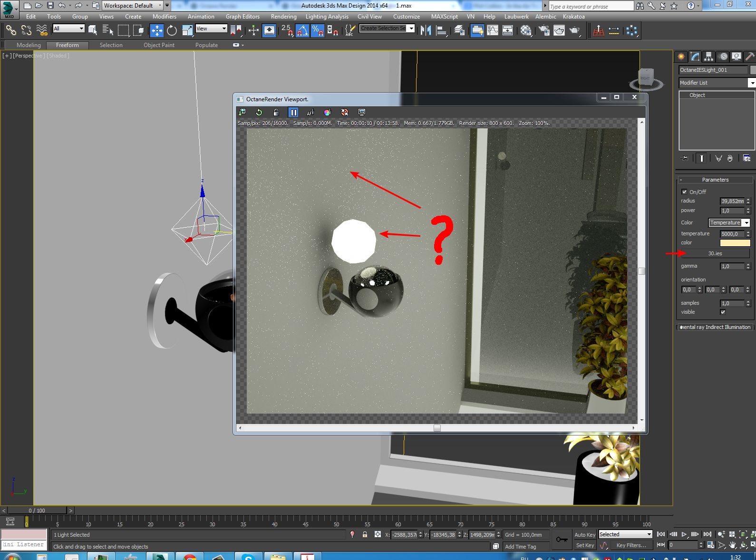756x560 pixels.
Task: Toggle the Percent Snap icon
Action: click(x=317, y=31)
